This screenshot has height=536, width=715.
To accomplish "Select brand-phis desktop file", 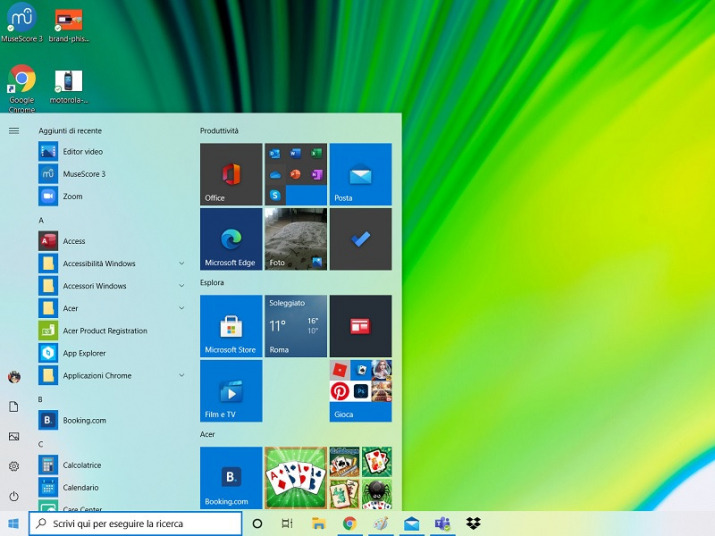I will pyautogui.click(x=68, y=26).
